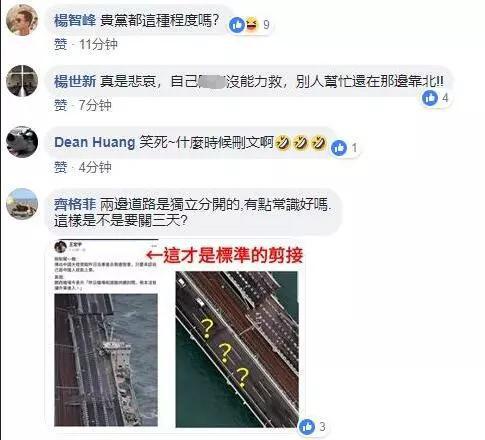Image resolution: width=485 pixels, height=440 pixels.
Task: View thumbs-up reaction on 楊世新's comment
Action: (x=430, y=98)
